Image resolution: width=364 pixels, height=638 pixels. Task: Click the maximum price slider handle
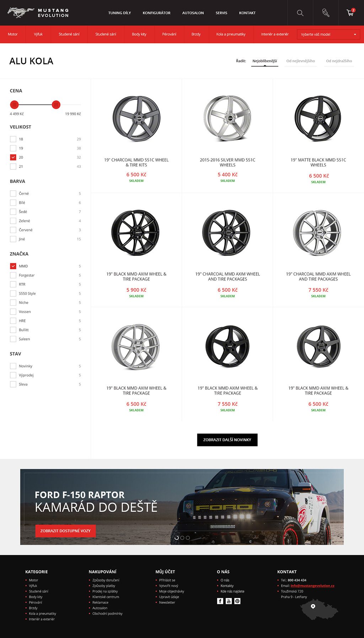[x=56, y=105]
